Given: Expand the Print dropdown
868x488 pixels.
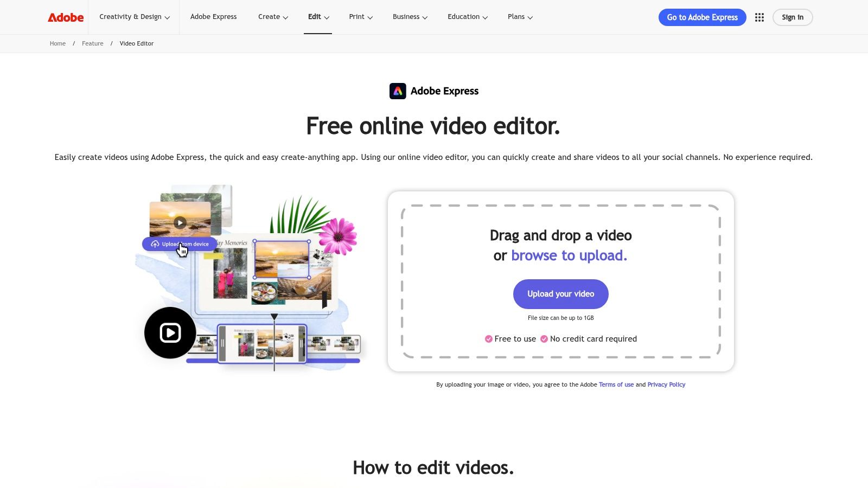Looking at the screenshot, I should point(361,17).
